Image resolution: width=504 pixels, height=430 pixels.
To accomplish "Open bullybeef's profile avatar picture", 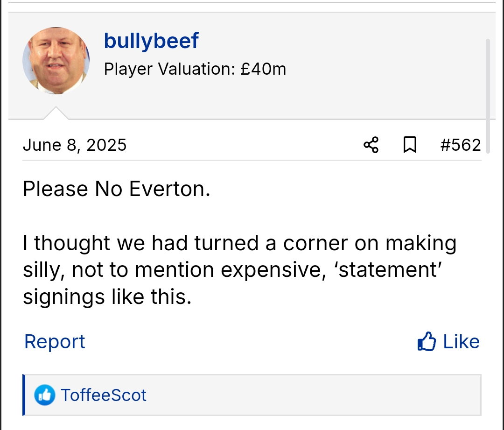I will click(56, 60).
